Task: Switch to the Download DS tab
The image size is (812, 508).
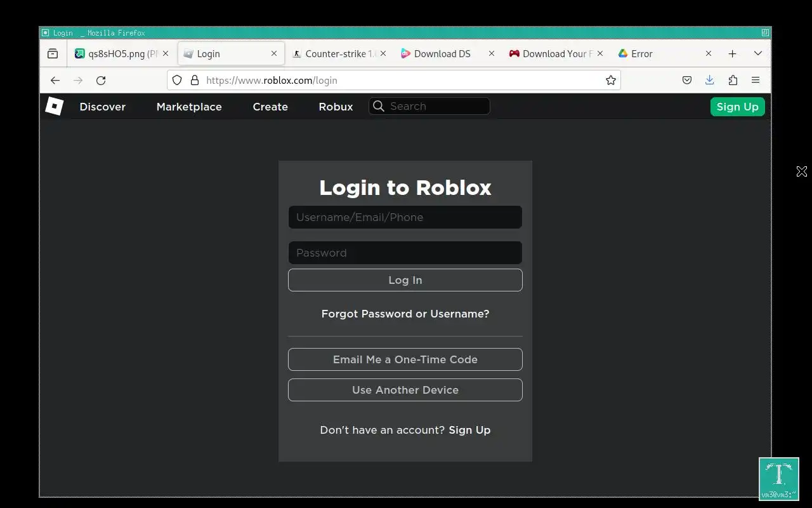Action: (448, 54)
